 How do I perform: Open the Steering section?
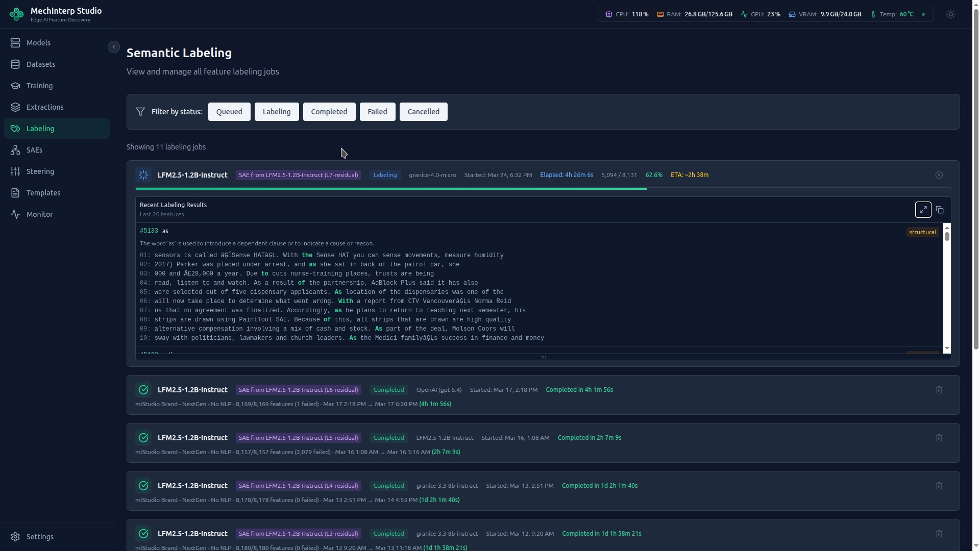[57, 171]
